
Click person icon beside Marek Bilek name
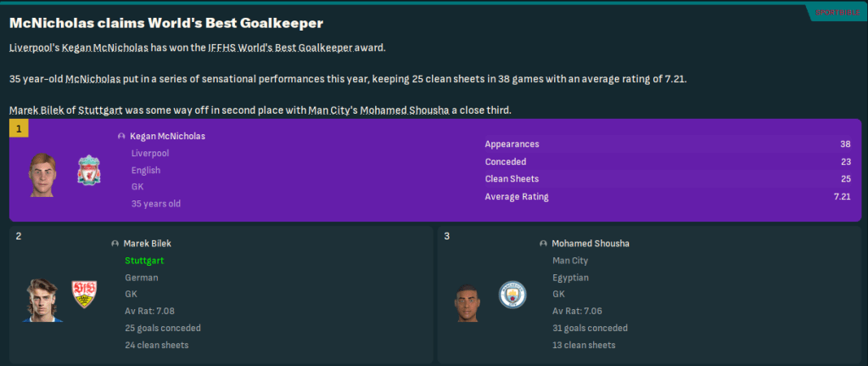coord(115,244)
